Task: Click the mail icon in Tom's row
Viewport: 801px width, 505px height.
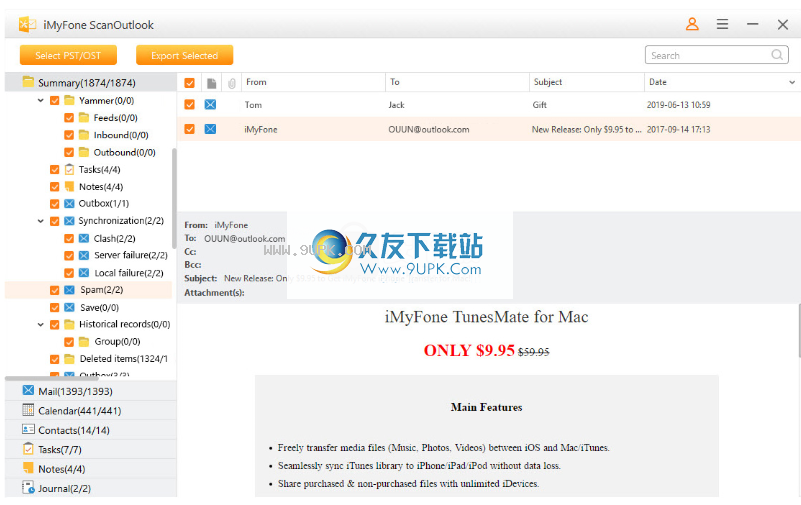Action: pyautogui.click(x=210, y=104)
